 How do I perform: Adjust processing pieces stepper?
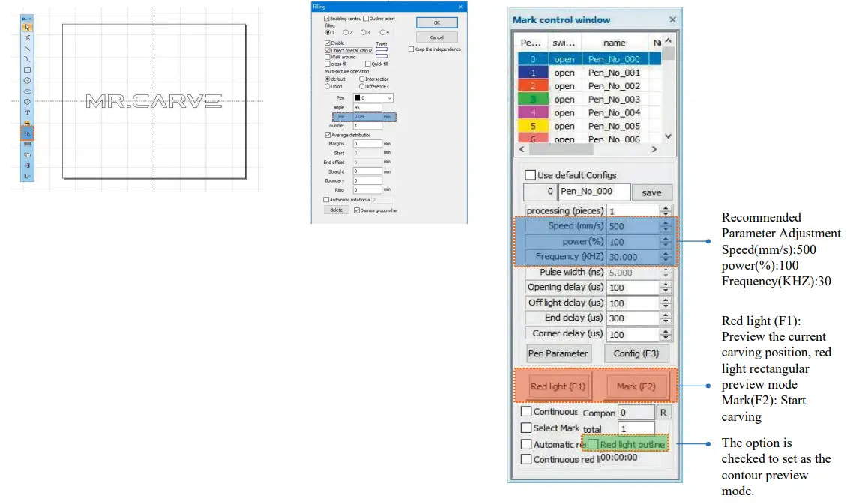666,210
